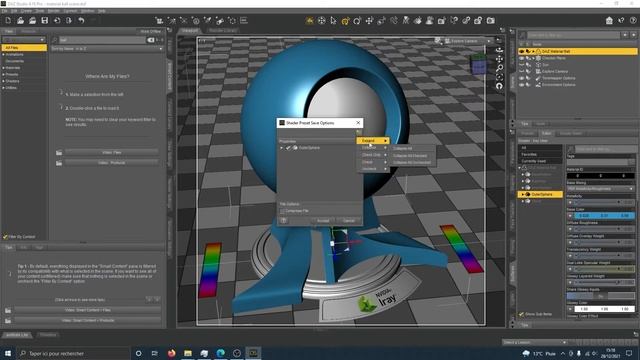Click the Save scene floppy icon
The image size is (640, 360).
(x=44, y=20)
